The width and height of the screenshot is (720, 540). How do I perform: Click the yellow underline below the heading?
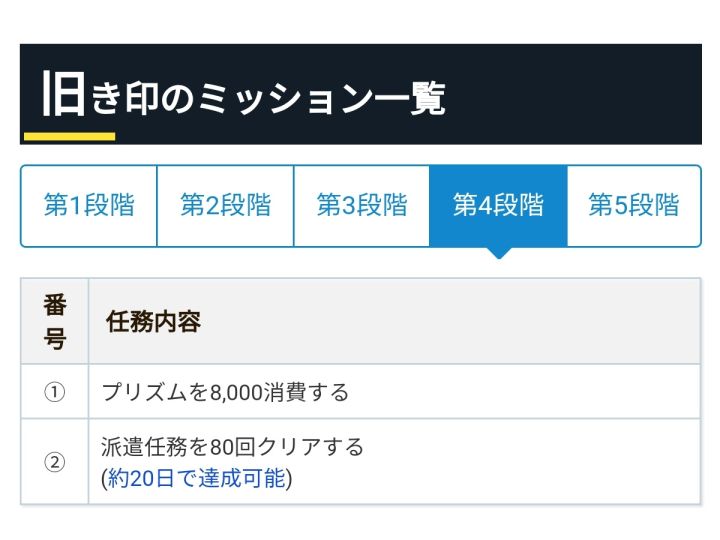(69, 136)
